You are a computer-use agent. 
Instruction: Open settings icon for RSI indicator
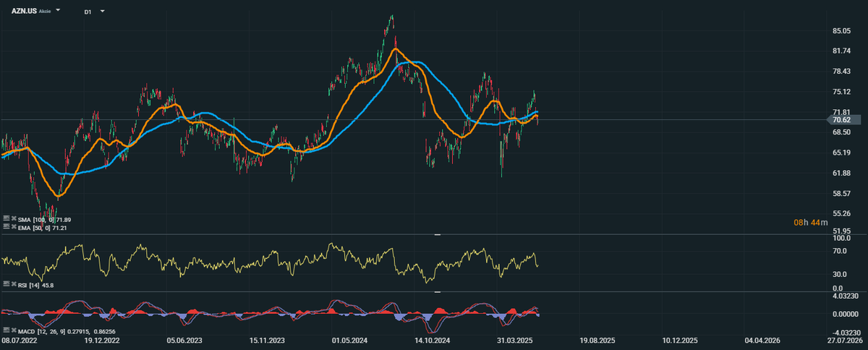pyautogui.click(x=6, y=285)
